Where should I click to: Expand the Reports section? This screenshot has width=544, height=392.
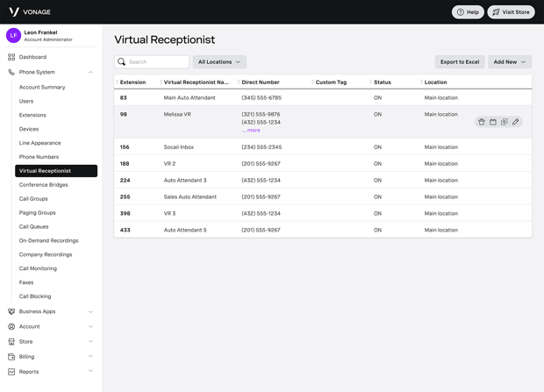click(x=90, y=372)
